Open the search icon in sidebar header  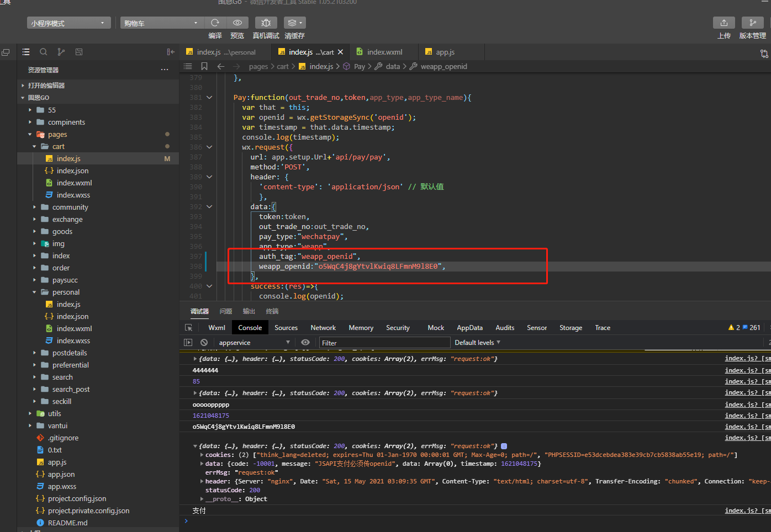click(43, 52)
